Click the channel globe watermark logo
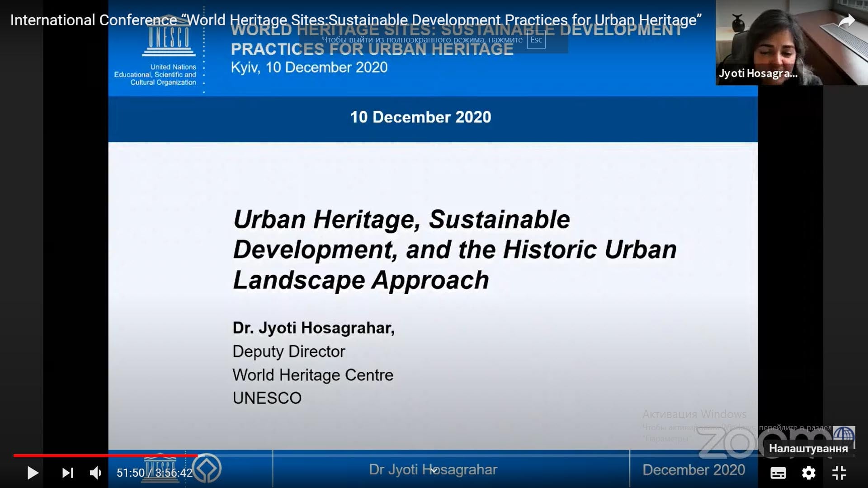The height and width of the screenshot is (488, 868). (x=844, y=437)
